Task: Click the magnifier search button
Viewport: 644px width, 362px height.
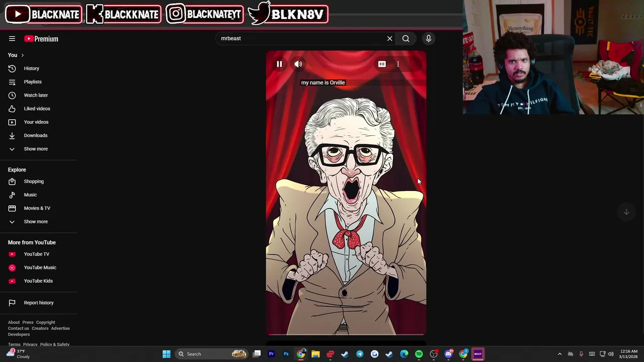Action: (406, 38)
